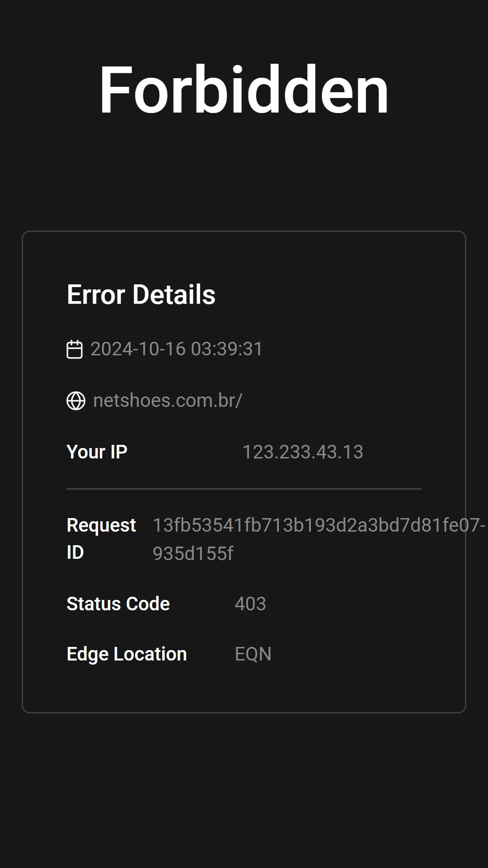The image size is (488, 868).
Task: Click the date portion 2024-10-16
Action: tap(138, 349)
